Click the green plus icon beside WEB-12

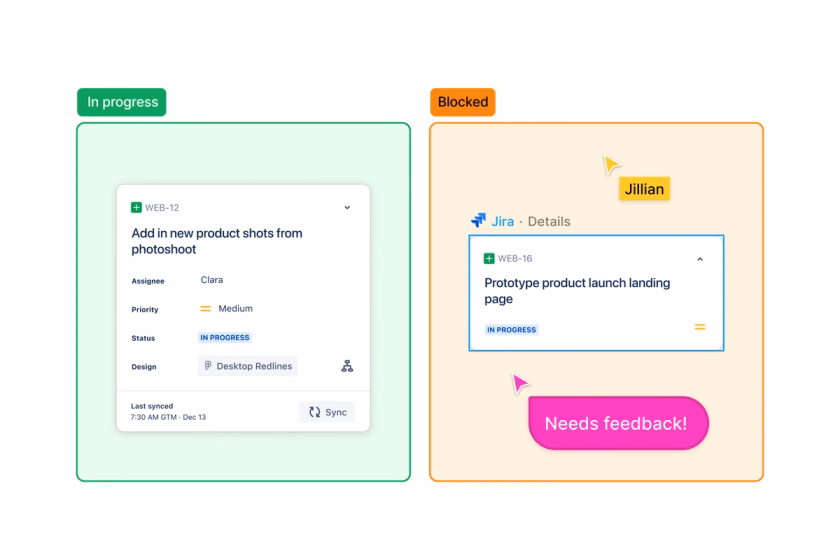[136, 208]
